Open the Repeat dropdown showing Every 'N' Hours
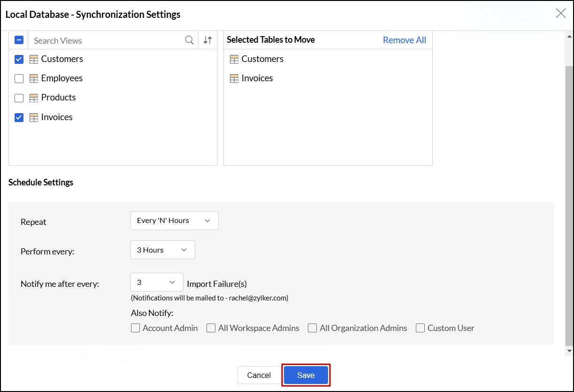The width and height of the screenshot is (574, 392). point(174,221)
